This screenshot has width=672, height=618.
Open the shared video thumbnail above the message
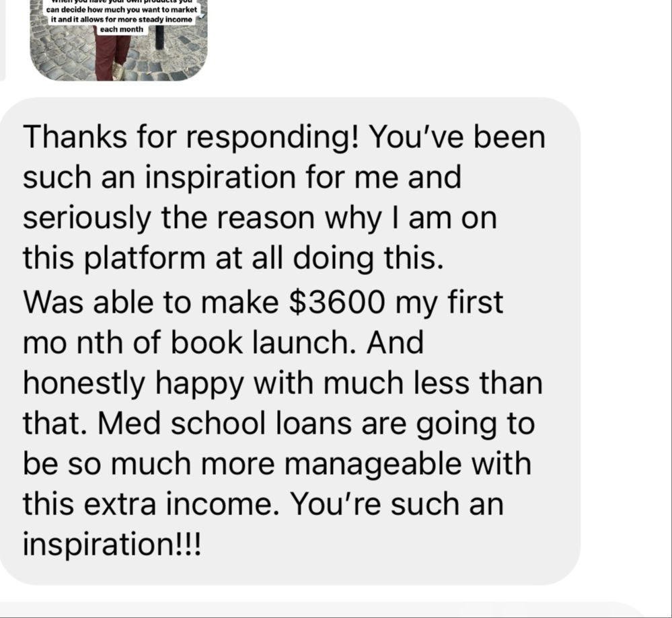pyautogui.click(x=118, y=40)
